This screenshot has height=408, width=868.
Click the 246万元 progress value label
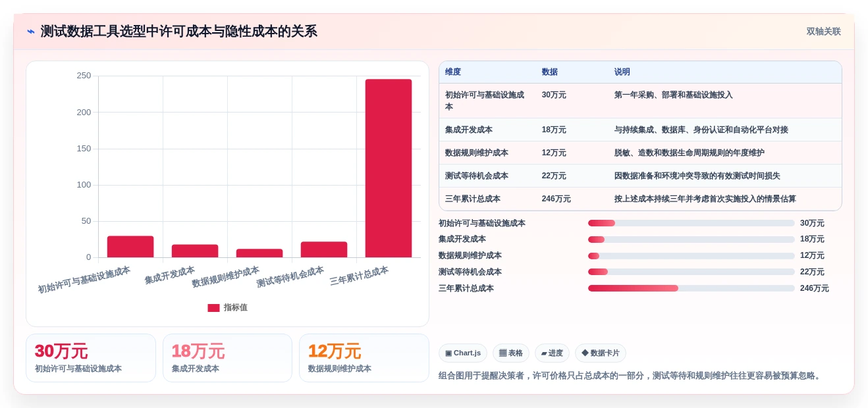[815, 288]
